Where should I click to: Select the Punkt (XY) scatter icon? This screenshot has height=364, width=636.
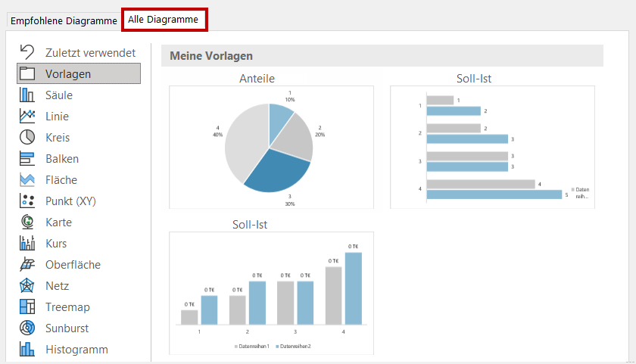coord(27,201)
